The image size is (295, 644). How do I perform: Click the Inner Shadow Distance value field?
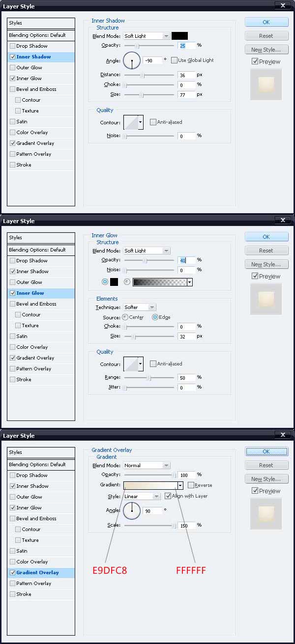click(187, 75)
